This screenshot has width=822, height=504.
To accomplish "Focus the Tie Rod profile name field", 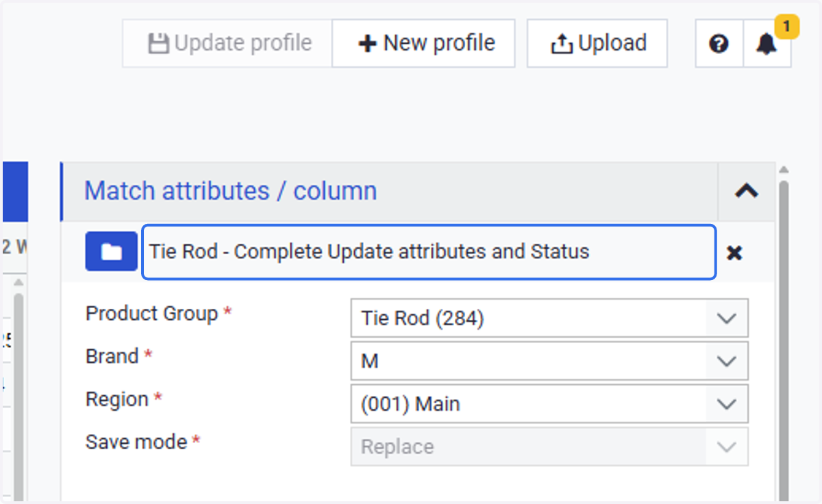I will (x=429, y=251).
